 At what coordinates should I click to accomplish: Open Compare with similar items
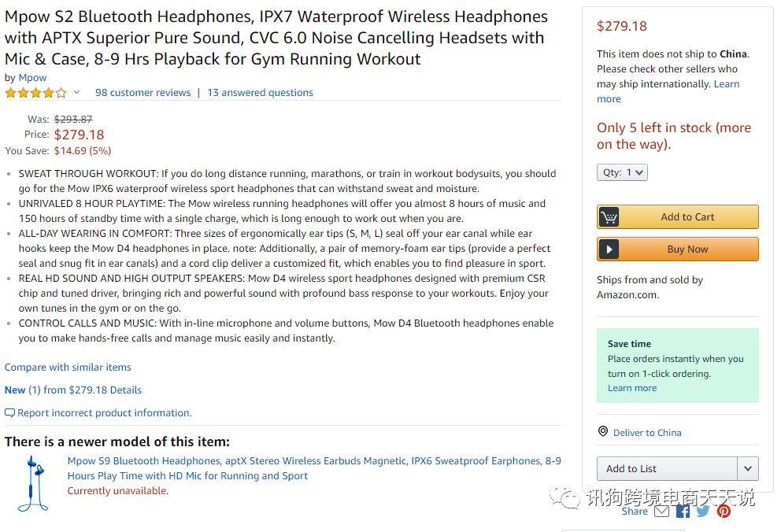point(68,368)
